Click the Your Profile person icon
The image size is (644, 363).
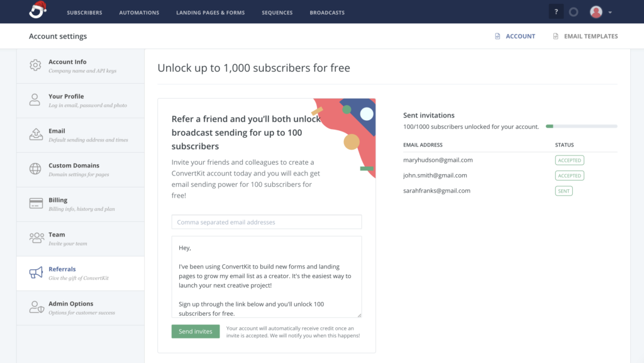(36, 100)
